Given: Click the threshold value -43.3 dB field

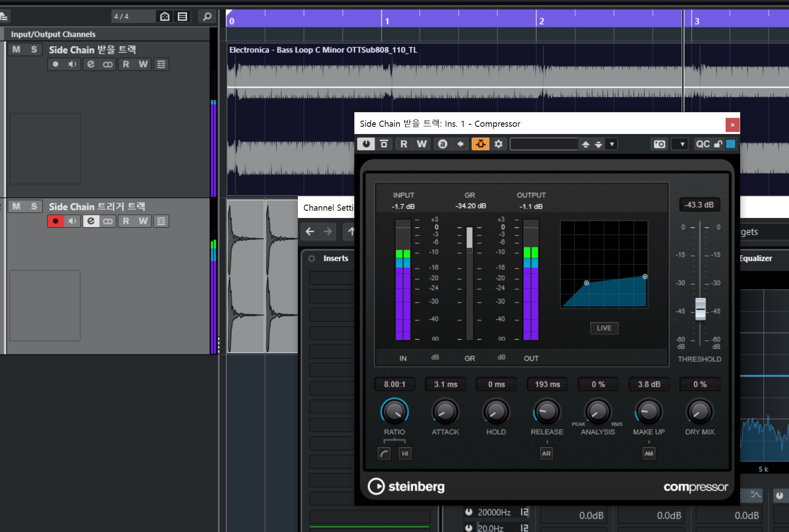Looking at the screenshot, I should [x=699, y=205].
